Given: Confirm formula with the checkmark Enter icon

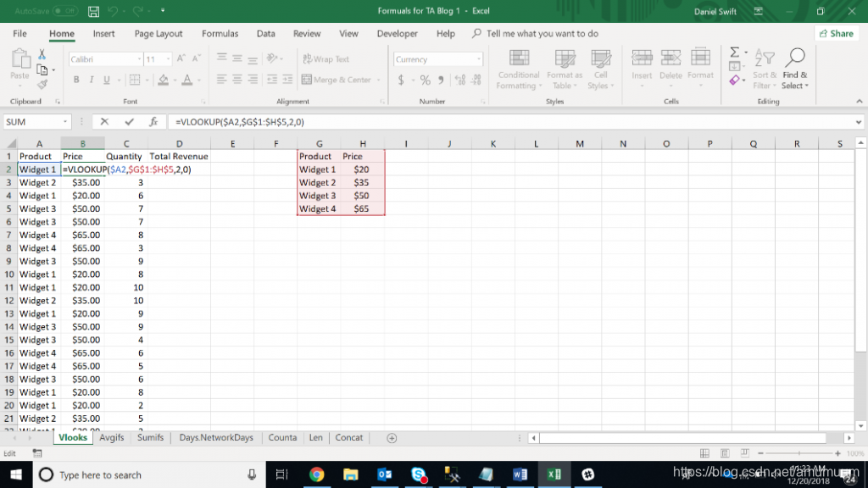Looking at the screenshot, I should coord(129,122).
